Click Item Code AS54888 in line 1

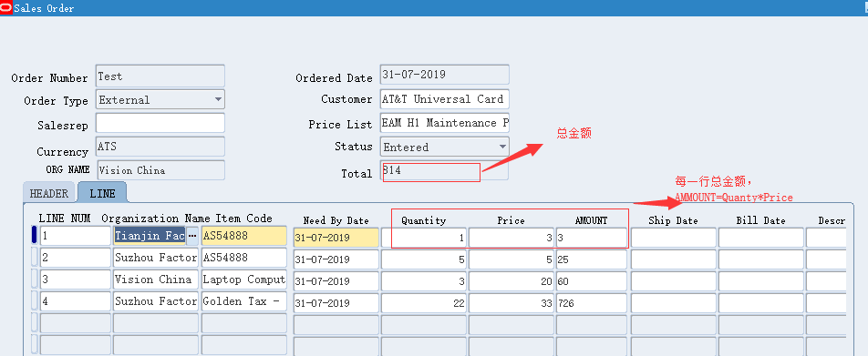pyautogui.click(x=244, y=236)
